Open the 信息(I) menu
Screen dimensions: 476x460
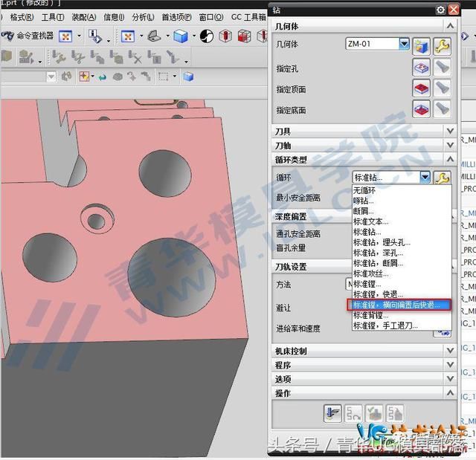[x=114, y=17]
